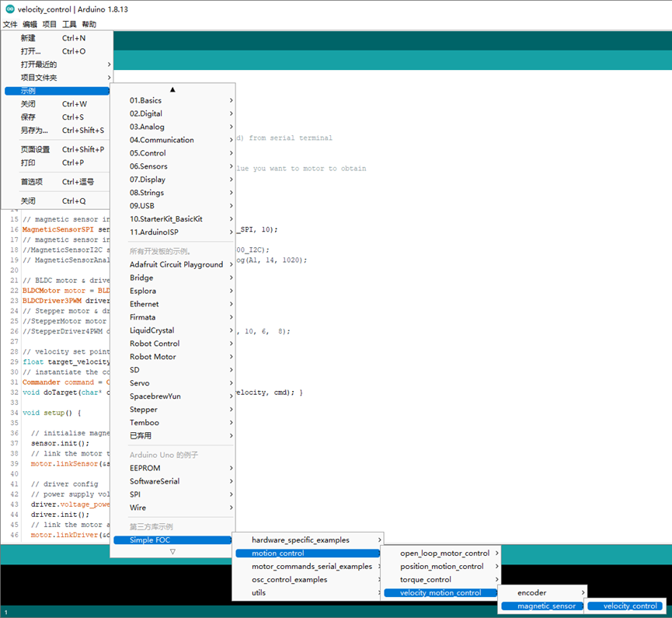Open the 工具 menu
Screen dimensions: 672x618
pyautogui.click(x=69, y=24)
